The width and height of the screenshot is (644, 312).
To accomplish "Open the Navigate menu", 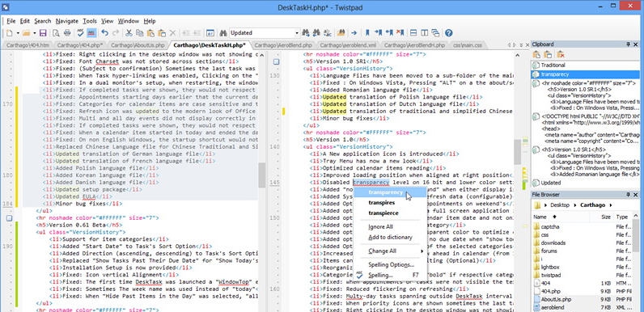I will pyautogui.click(x=67, y=21).
